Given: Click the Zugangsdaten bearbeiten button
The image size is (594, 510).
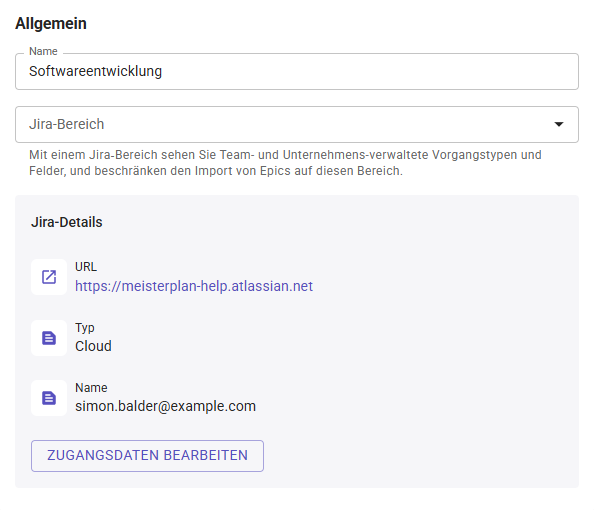Looking at the screenshot, I should point(147,455).
